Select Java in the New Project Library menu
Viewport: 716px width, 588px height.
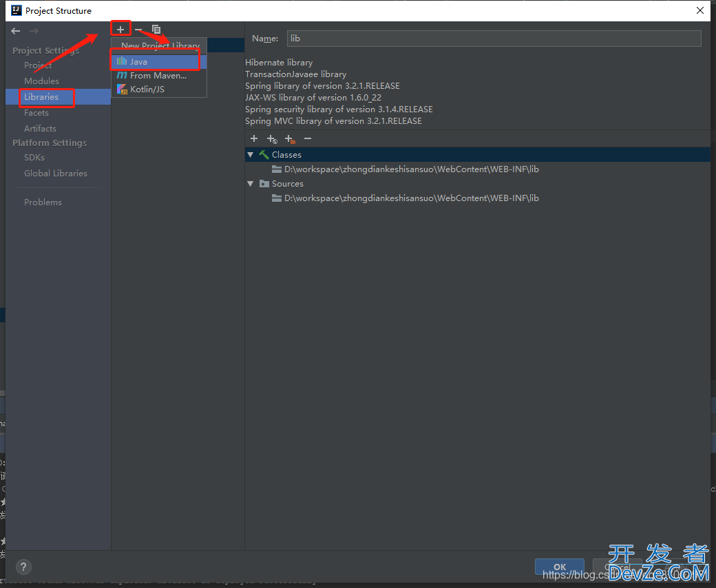159,62
